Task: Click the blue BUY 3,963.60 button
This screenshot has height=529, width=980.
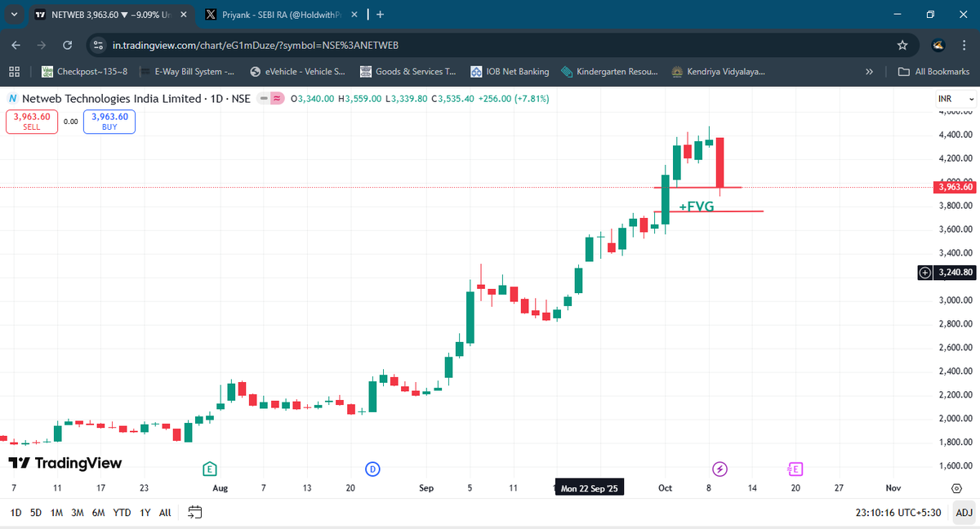Action: click(109, 122)
